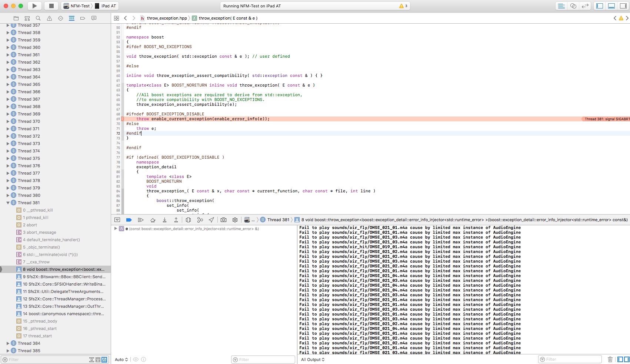The width and height of the screenshot is (630, 364).
Task: Open the All Output console dropdown
Action: (313, 360)
